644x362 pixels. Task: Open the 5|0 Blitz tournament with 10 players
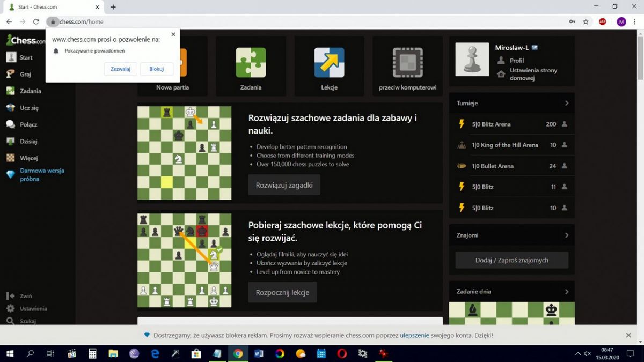tap(512, 208)
